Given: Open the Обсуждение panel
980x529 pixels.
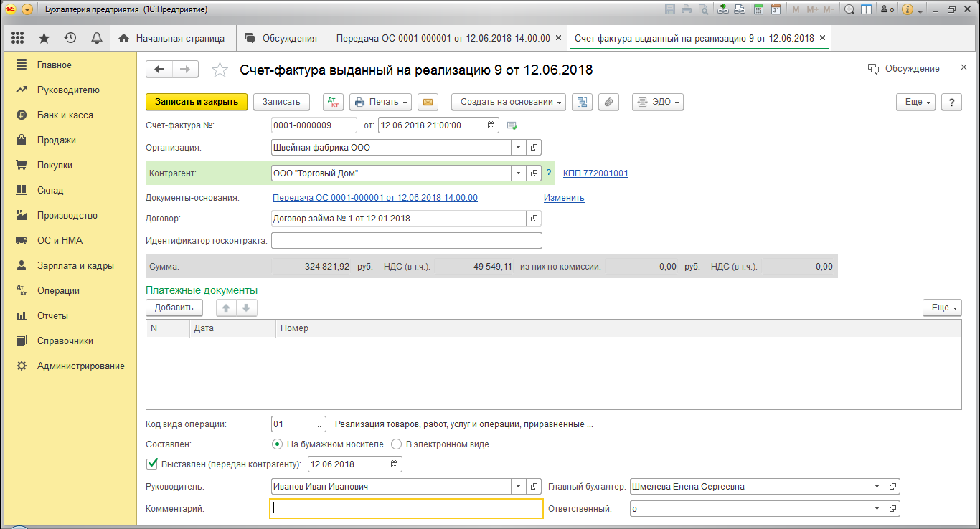Looking at the screenshot, I should pos(903,69).
